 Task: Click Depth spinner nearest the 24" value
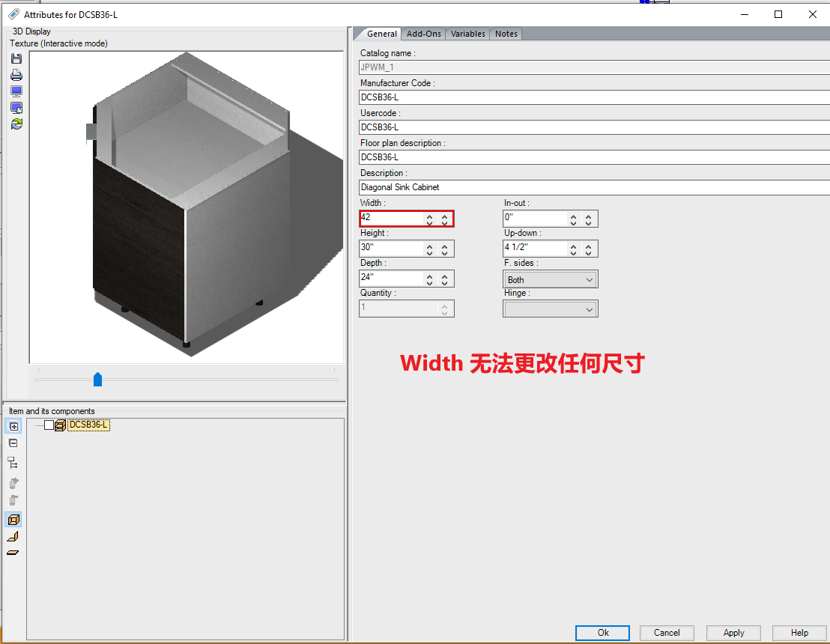430,279
